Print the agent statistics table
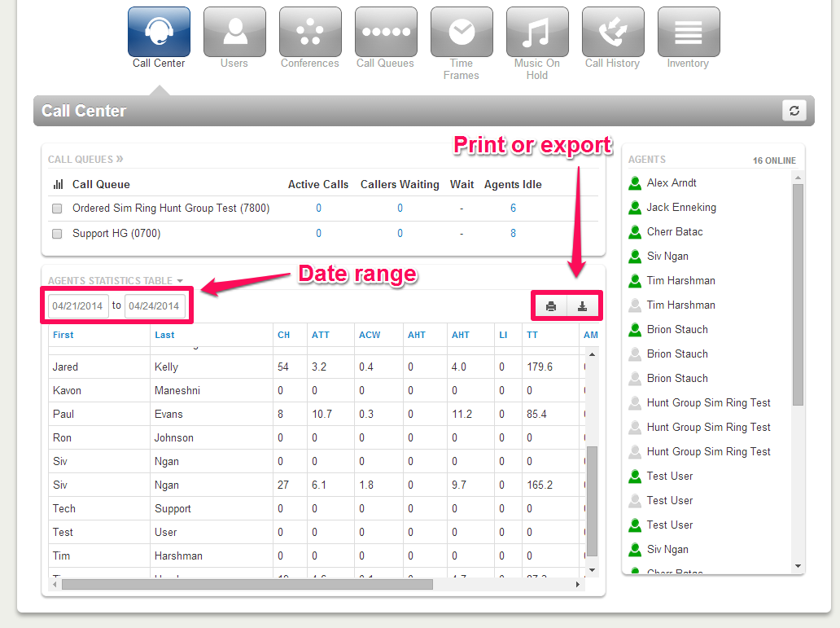The height and width of the screenshot is (628, 840). click(550, 305)
